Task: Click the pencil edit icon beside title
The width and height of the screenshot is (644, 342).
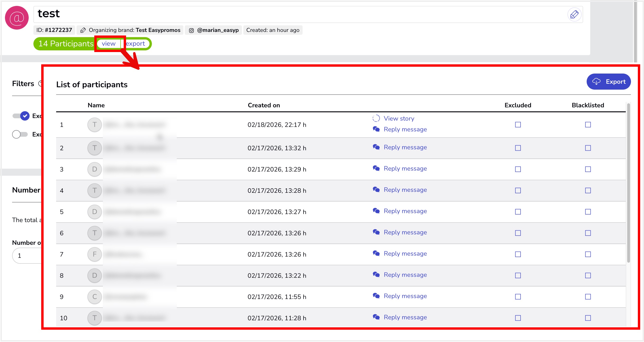Action: [574, 14]
